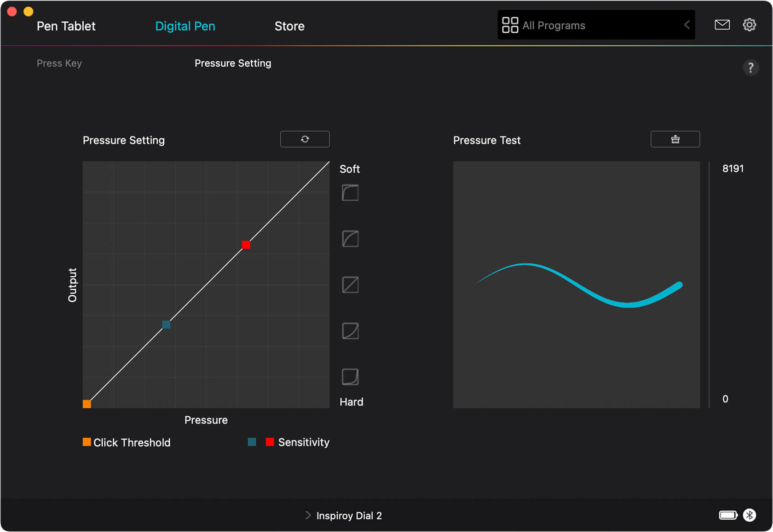Open the mail feedback icon
This screenshot has height=532, width=773.
point(722,25)
